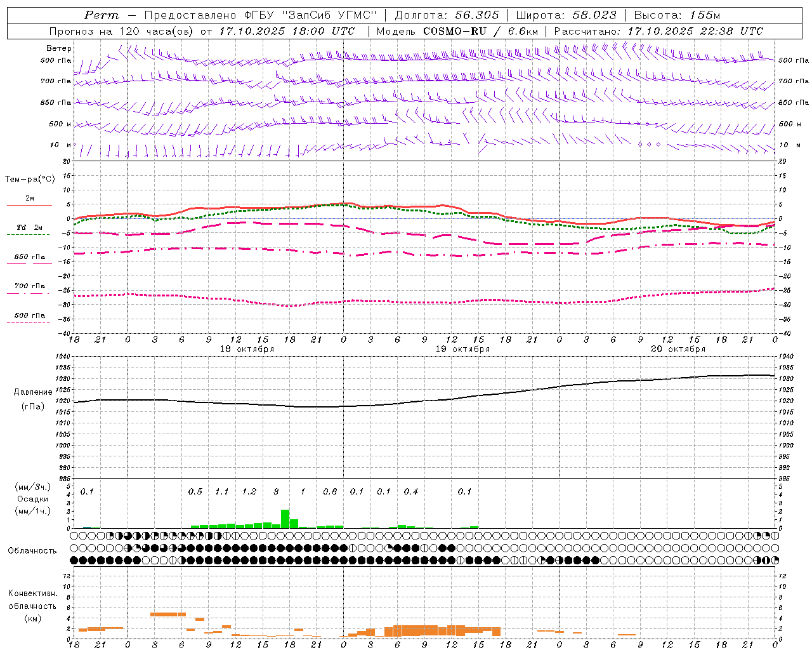Click the (мм/3ч.) precipitation unit label
The width and height of the screenshot is (812, 650).
pyautogui.click(x=33, y=487)
